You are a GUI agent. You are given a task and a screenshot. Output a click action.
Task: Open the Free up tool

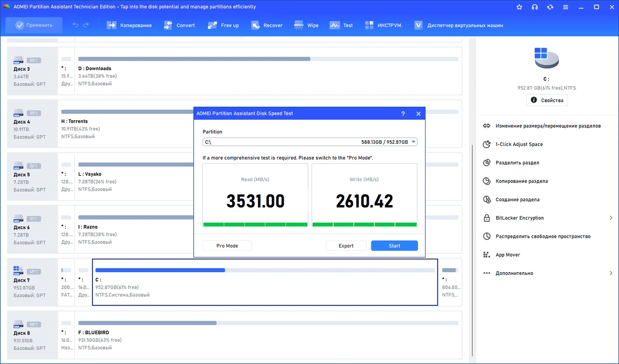pos(223,25)
